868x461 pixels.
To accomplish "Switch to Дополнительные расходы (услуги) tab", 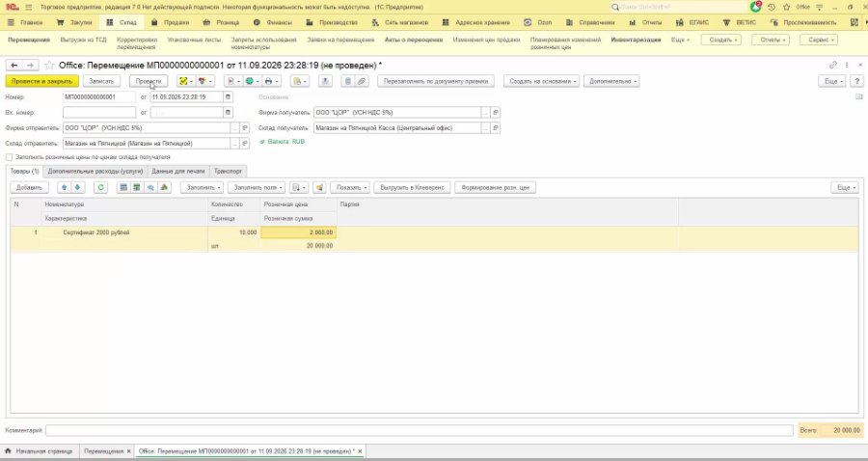I will pyautogui.click(x=95, y=172).
